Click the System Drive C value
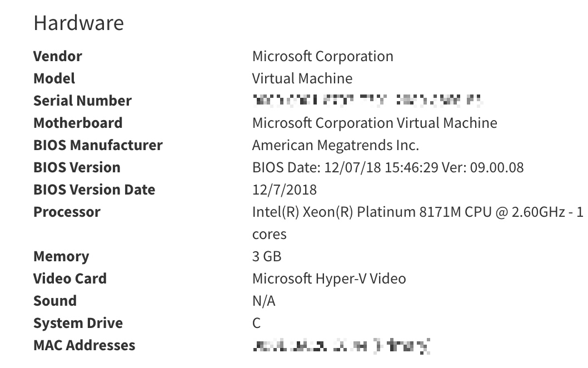Image resolution: width=588 pixels, height=368 pixels. (257, 323)
